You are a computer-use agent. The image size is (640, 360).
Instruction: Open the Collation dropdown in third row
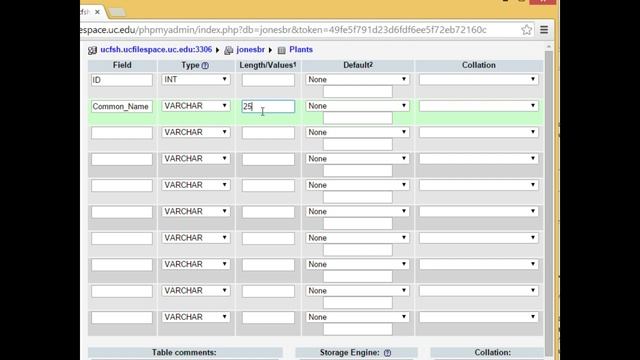tap(478, 132)
